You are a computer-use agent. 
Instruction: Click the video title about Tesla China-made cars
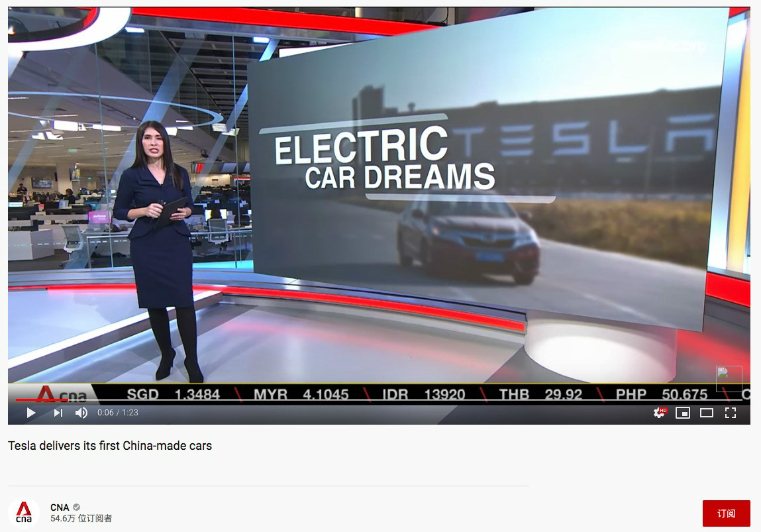click(110, 446)
